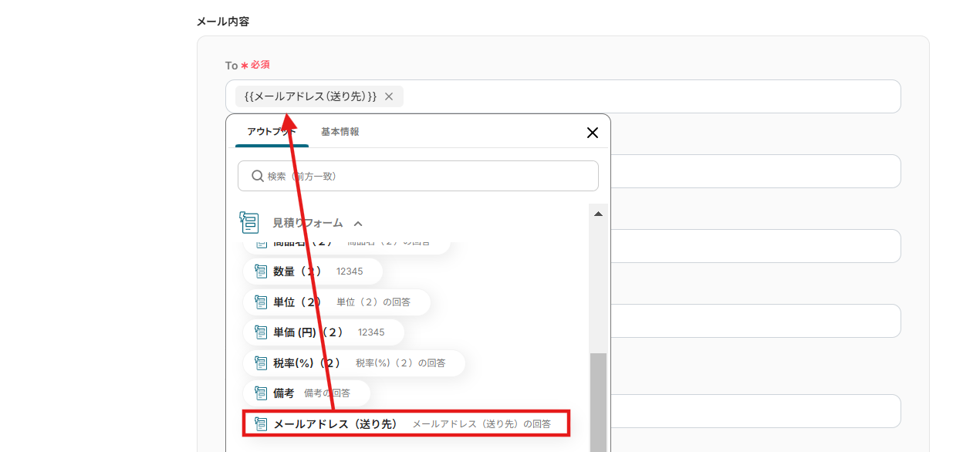Click the scroll up arrow in list
The image size is (980, 452).
pyautogui.click(x=598, y=214)
